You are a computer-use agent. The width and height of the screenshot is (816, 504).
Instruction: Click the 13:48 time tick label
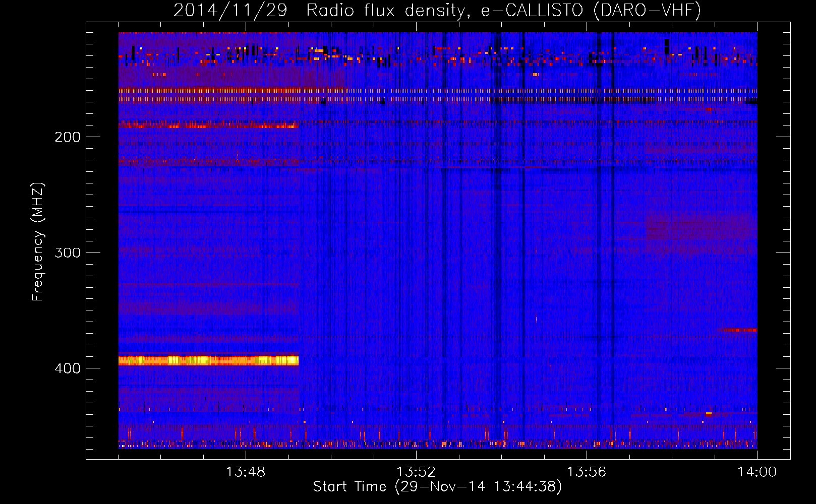point(246,472)
